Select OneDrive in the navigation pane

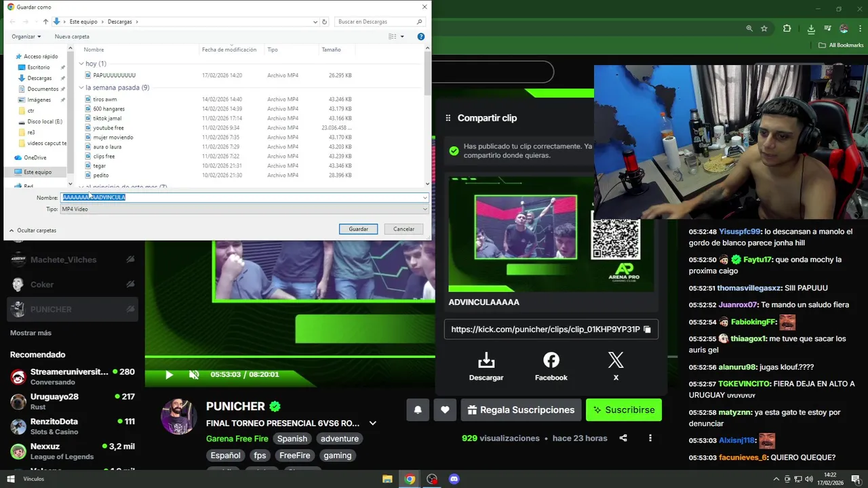pos(35,157)
